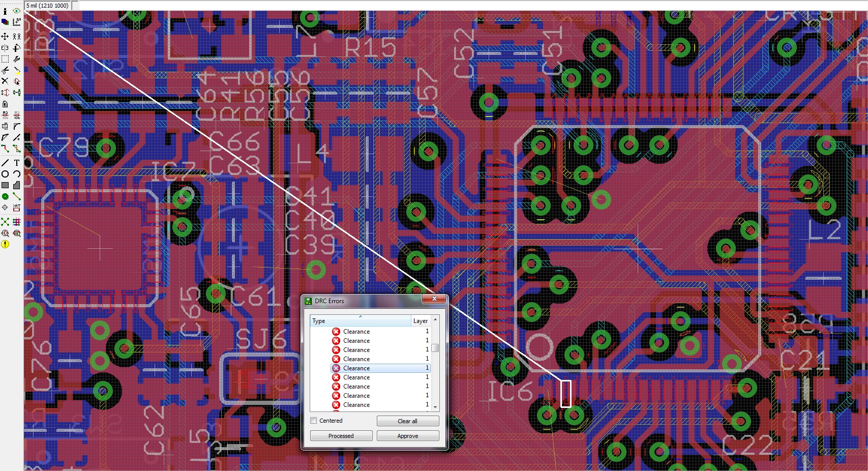
Task: Select the Delete tool
Action: (5, 81)
